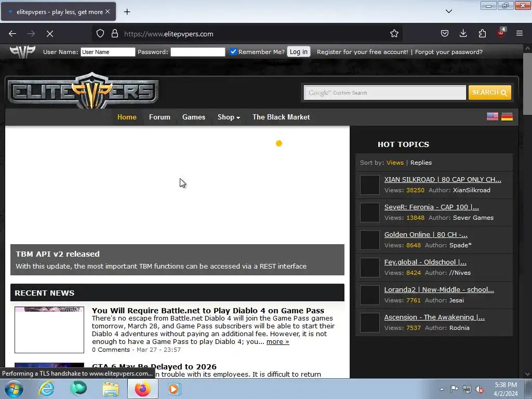This screenshot has height=399, width=532.
Task: Open the Diablo 4 article thumbnail
Action: [49, 330]
